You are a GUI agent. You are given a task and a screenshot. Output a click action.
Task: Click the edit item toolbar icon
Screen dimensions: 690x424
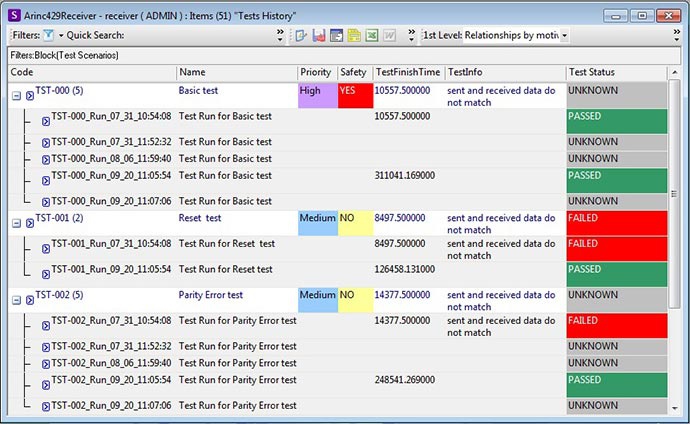(301, 35)
